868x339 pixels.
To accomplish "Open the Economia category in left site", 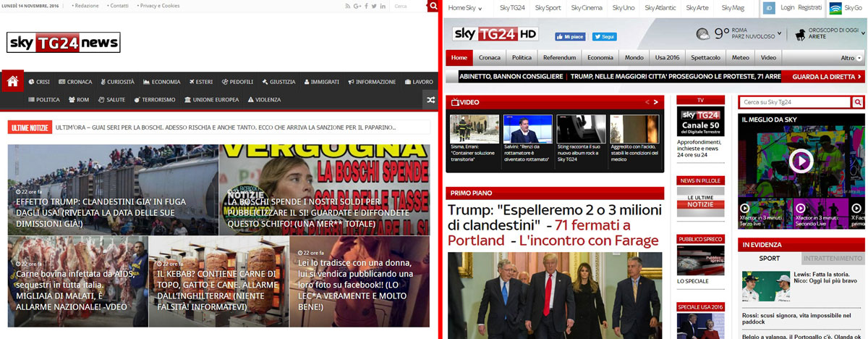I will 161,82.
